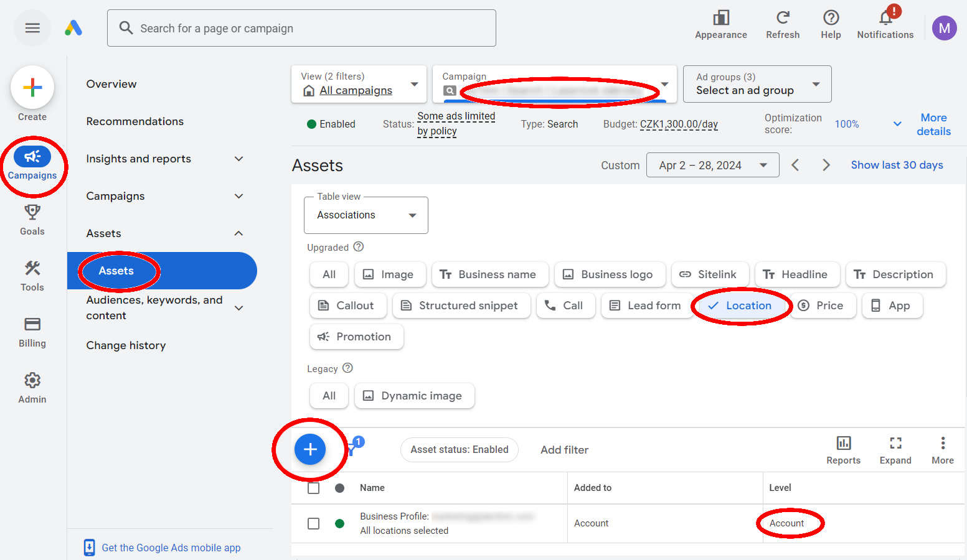Viewport: 967px width, 560px height.
Task: Open the Appearance settings
Action: click(721, 25)
